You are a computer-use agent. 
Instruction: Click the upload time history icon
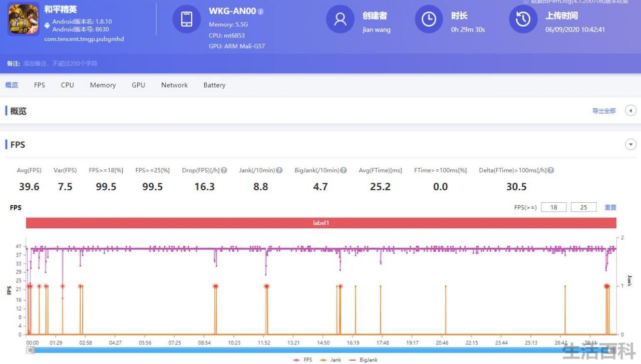(523, 19)
